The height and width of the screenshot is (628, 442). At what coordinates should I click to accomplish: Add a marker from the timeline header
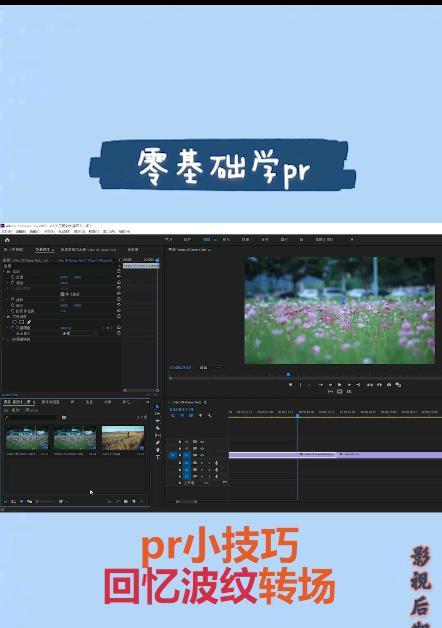click(x=201, y=416)
